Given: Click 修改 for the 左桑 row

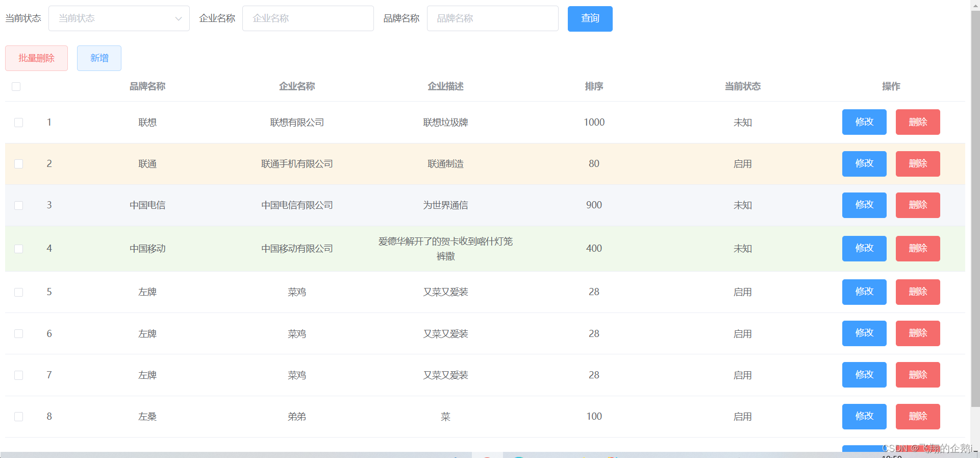Looking at the screenshot, I should pos(864,417).
